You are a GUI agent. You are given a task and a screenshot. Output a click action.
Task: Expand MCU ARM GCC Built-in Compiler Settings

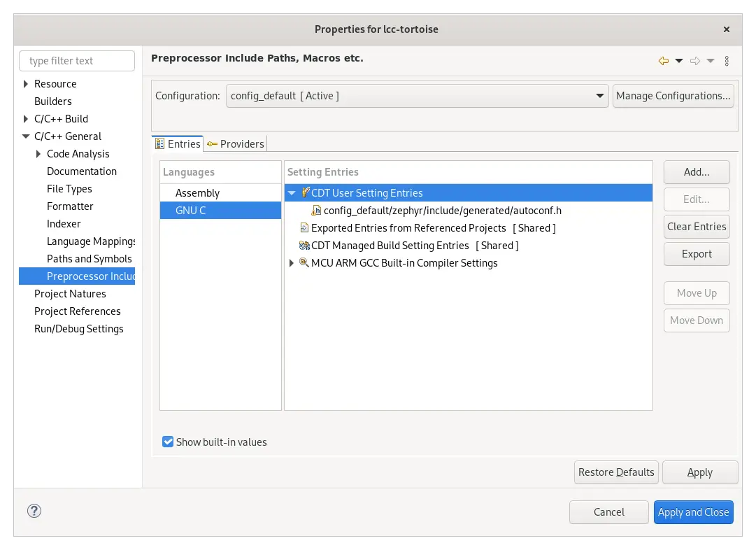pyautogui.click(x=292, y=263)
